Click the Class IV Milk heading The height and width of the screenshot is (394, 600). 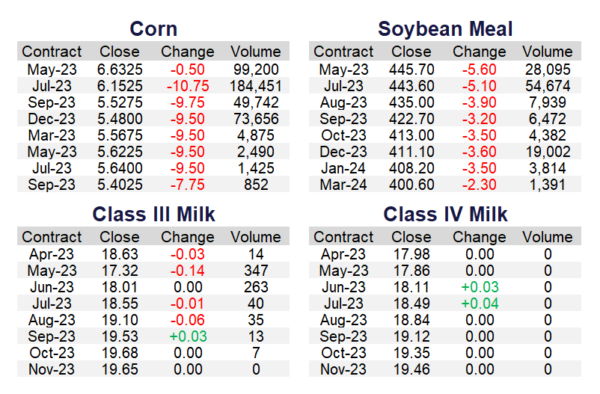point(445,214)
